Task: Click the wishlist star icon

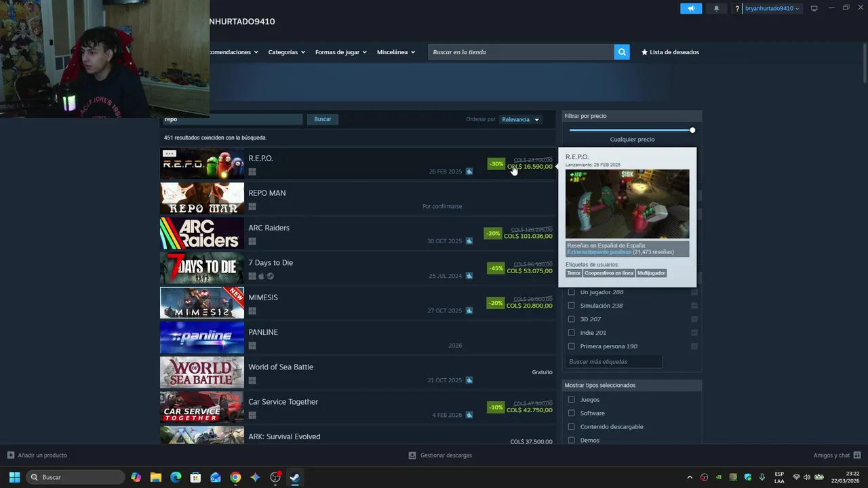Action: point(644,52)
